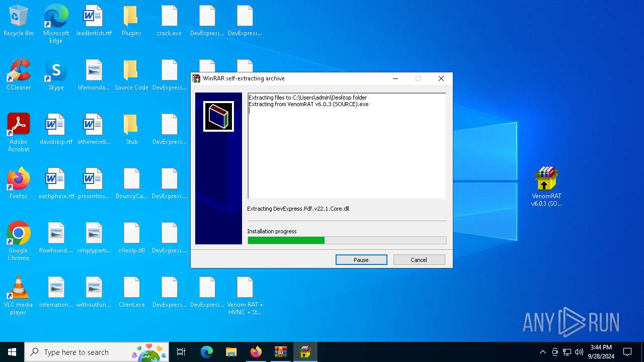Click 'Extracting DevExpress.Pdf.v22.1.Core.dll' status text
644x362 pixels.
[298, 209]
